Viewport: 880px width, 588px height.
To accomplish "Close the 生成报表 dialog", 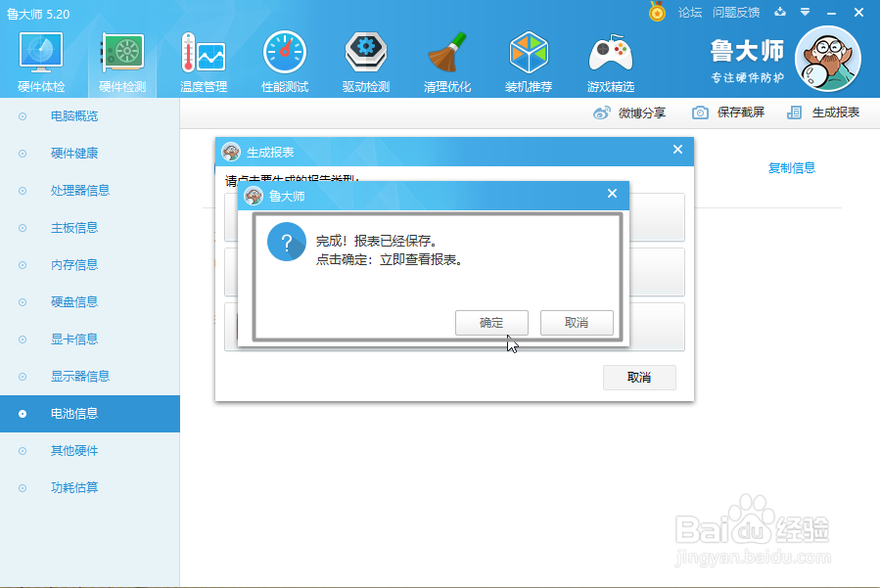I will [678, 150].
